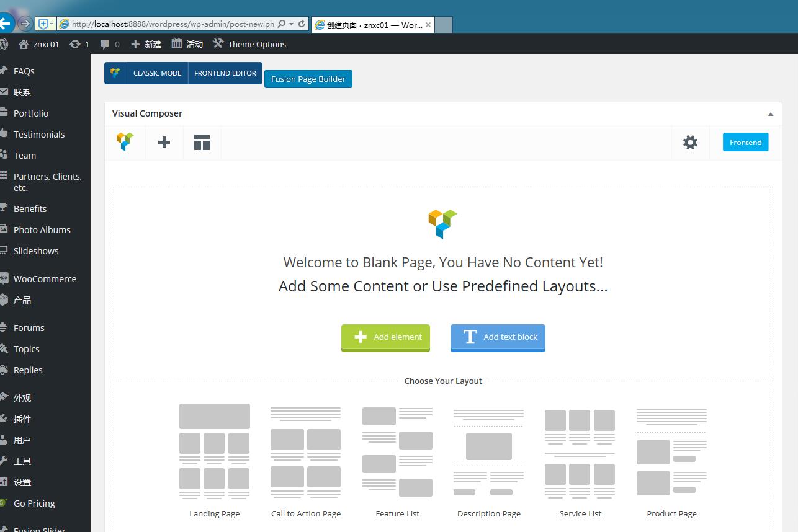Click the search magnifier in address bar

pos(281,24)
